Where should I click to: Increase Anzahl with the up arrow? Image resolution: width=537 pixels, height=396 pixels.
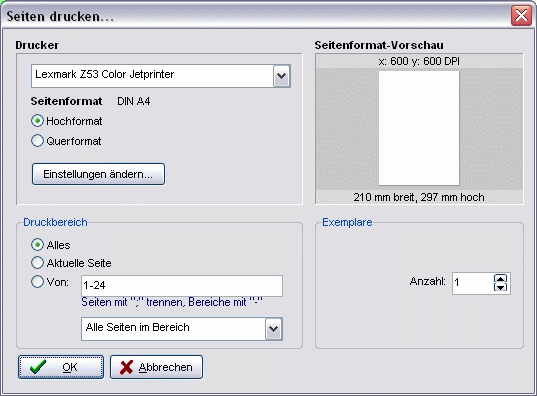pos(500,279)
